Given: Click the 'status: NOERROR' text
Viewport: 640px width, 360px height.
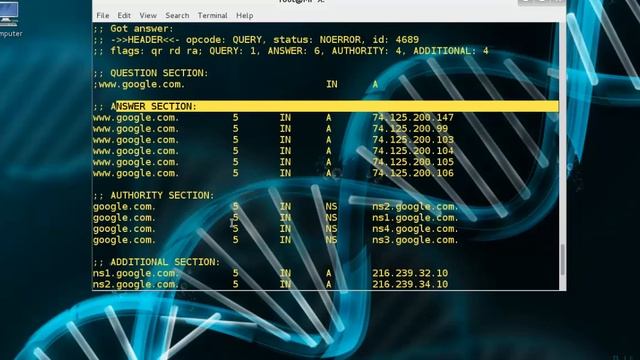Looking at the screenshot, I should pyautogui.click(x=317, y=40).
